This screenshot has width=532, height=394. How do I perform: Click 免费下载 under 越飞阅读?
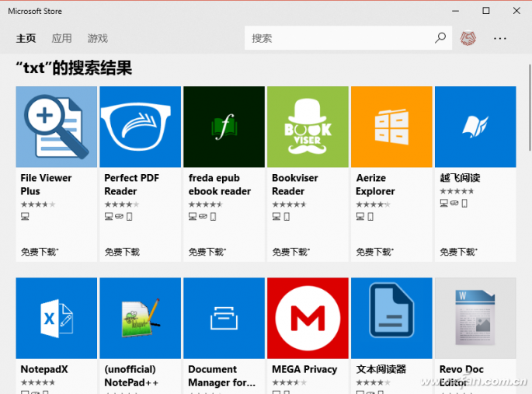(x=459, y=252)
